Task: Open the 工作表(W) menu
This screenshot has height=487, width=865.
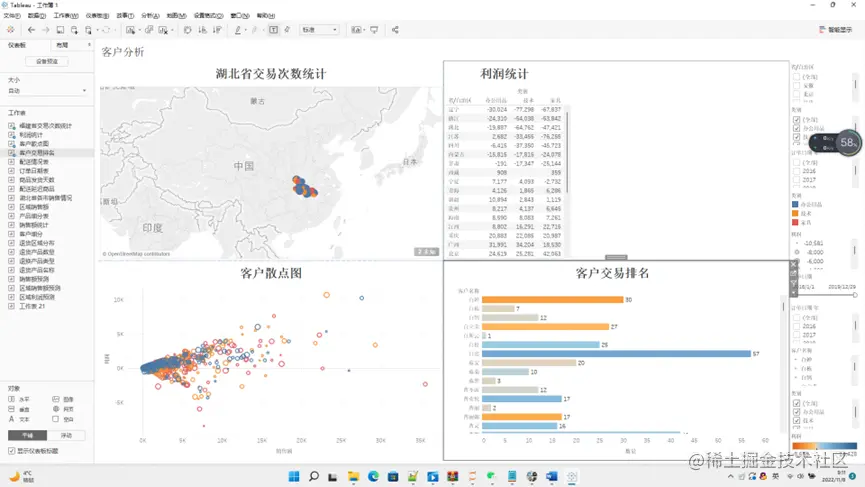Action: 66,15
